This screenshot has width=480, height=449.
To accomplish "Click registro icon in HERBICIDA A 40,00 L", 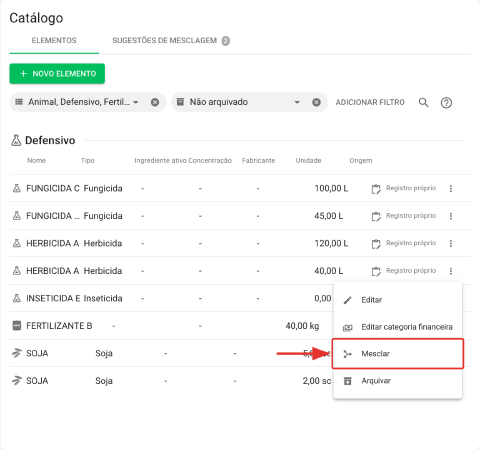I will coord(376,271).
